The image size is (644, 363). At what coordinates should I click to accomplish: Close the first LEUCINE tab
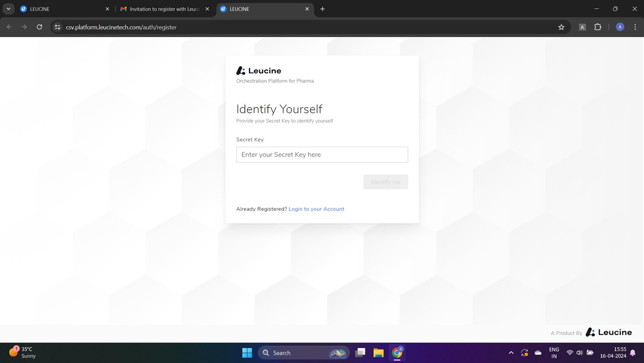[x=107, y=9]
